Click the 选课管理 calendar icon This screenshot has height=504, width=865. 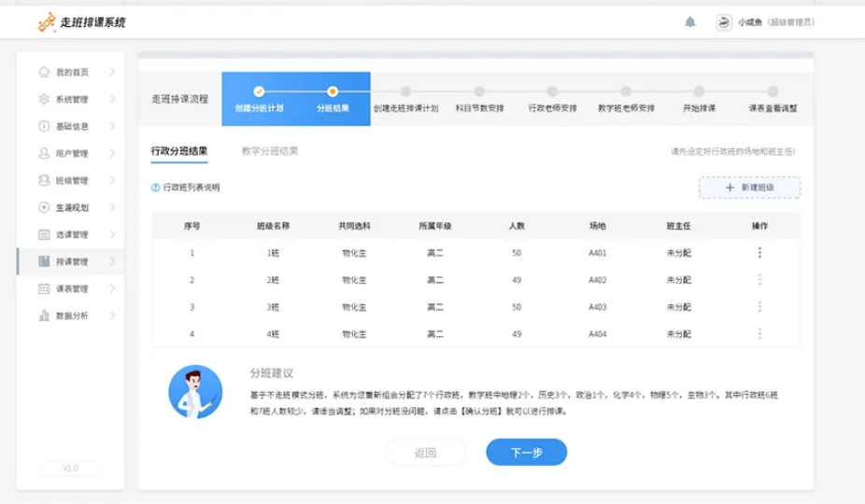coord(44,234)
